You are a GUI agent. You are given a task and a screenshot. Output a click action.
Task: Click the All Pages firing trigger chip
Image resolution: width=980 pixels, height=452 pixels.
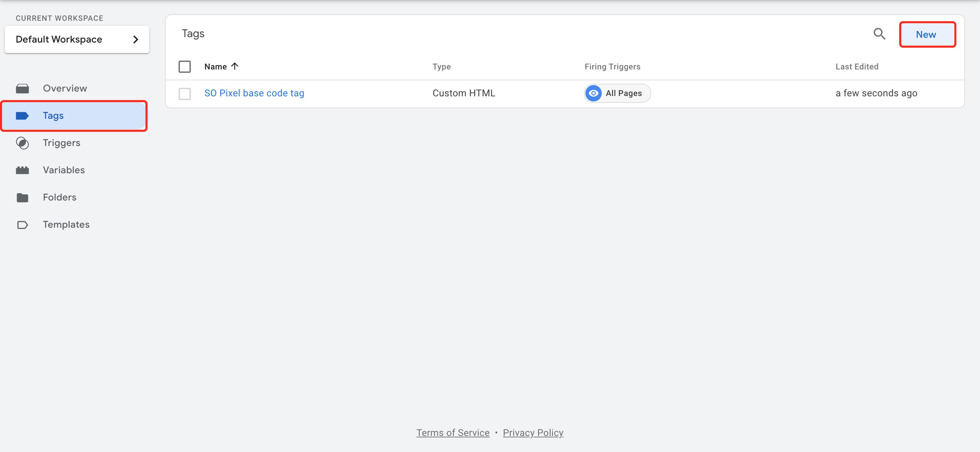pos(623,93)
